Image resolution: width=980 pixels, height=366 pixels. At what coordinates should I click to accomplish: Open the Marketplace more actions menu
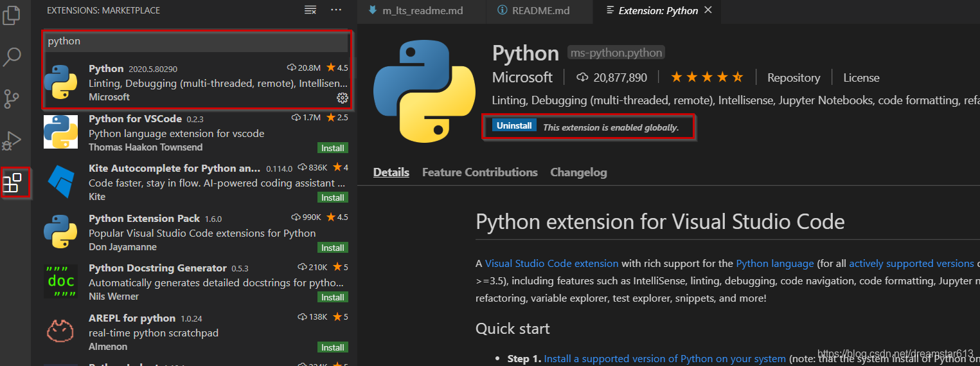click(336, 10)
